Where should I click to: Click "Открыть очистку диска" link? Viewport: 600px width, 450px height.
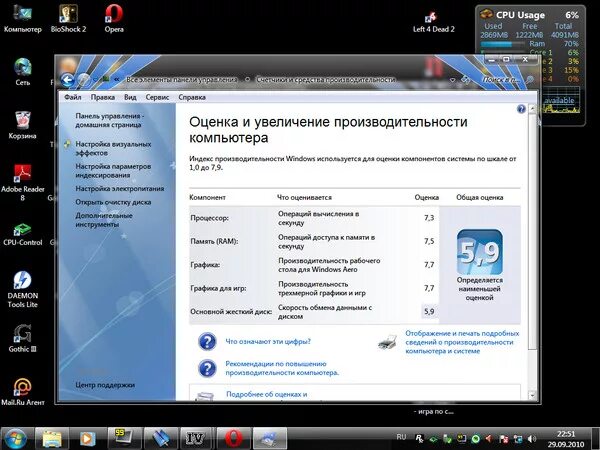[x=113, y=202]
